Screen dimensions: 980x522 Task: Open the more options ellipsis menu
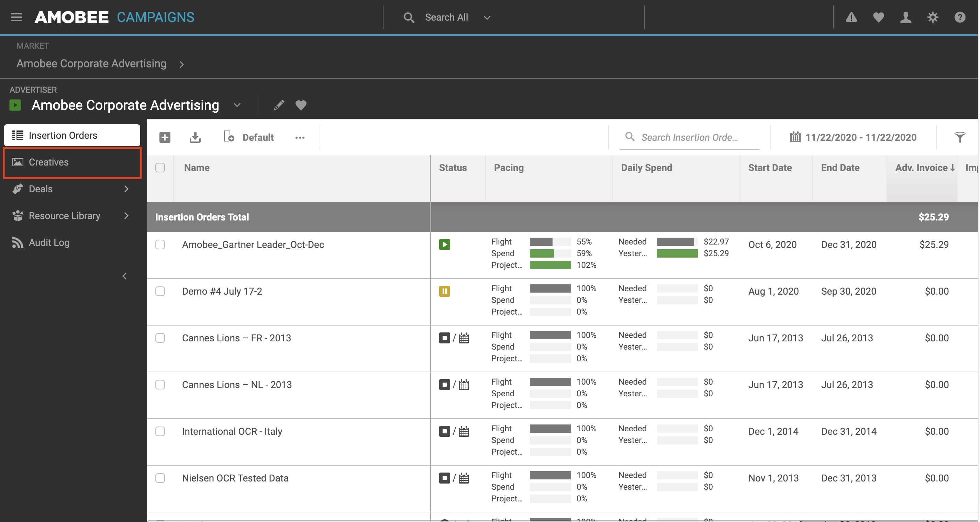(300, 138)
